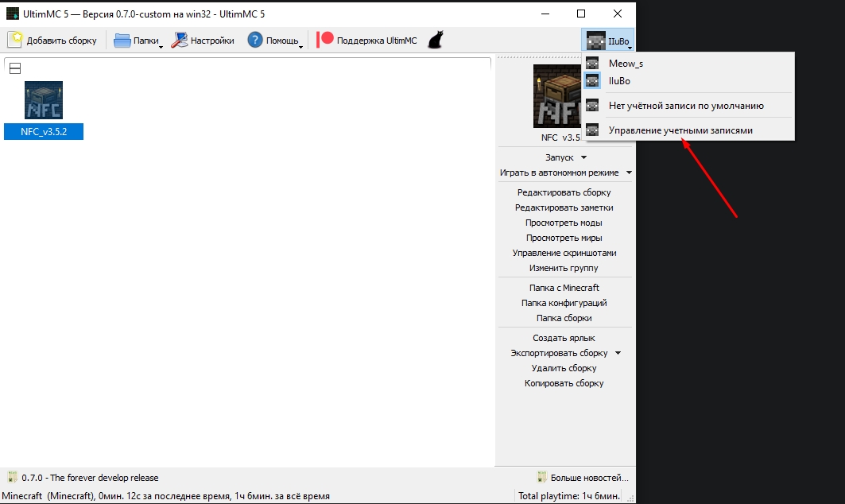
Task: Click the news icon beside 0.7.0 release
Action: pos(13,477)
